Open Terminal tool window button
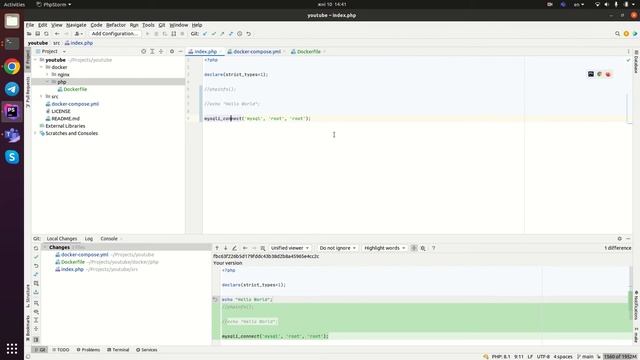Image resolution: width=640 pixels, height=360 pixels. (x=118, y=350)
